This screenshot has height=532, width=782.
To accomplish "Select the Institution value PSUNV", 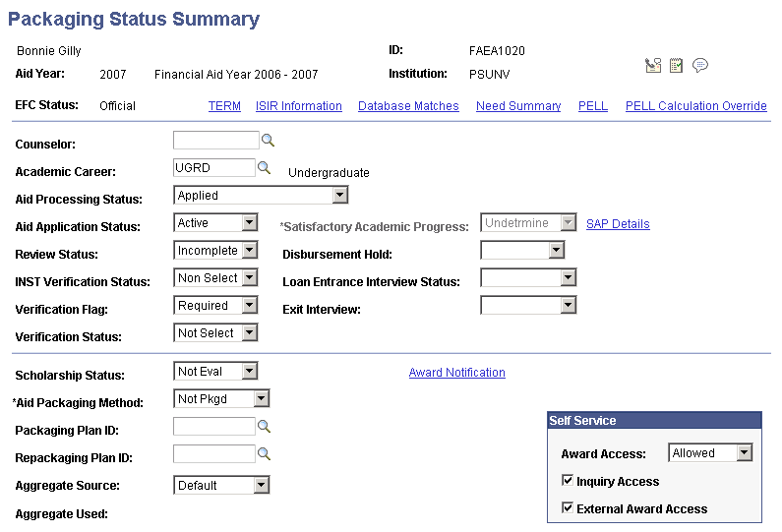I will point(489,75).
